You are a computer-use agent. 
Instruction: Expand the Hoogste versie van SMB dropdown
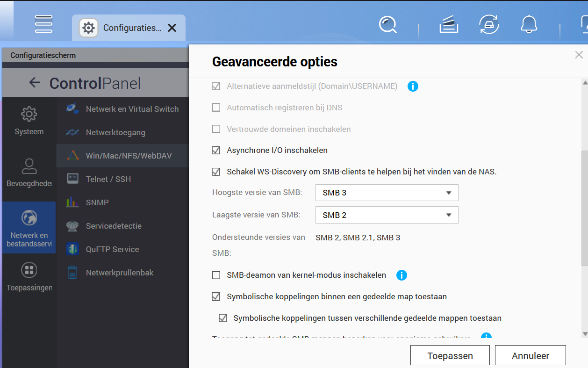tap(387, 193)
